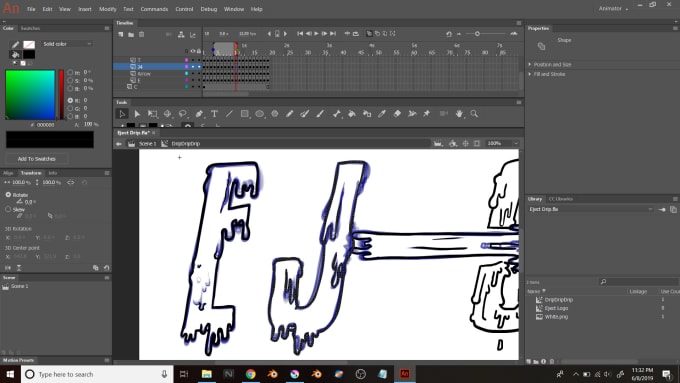
Task: Switch to the Align tab
Action: (8, 173)
